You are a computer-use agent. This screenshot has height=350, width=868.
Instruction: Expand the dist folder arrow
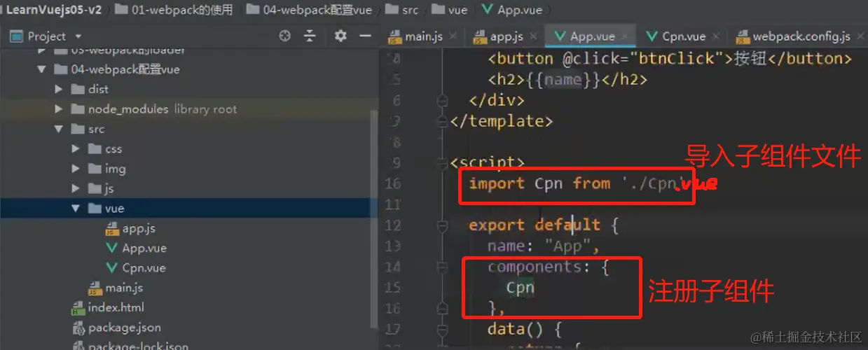pos(59,89)
